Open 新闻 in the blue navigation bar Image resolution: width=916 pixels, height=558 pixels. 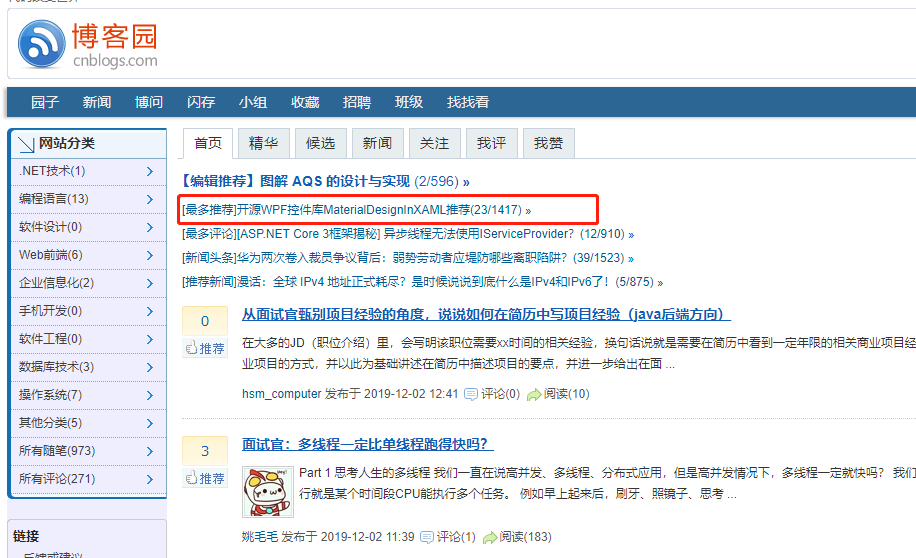[97, 102]
